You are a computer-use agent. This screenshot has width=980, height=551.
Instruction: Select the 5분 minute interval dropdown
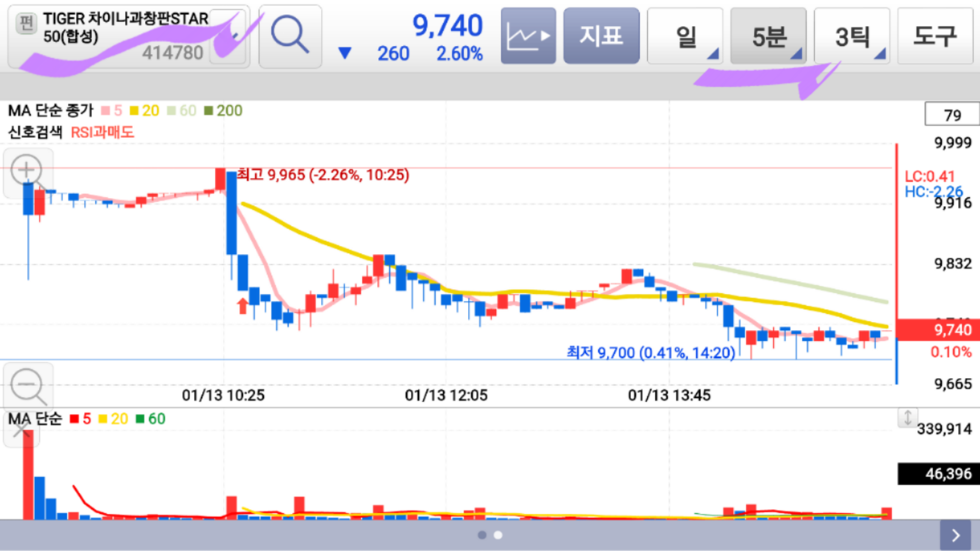(768, 36)
